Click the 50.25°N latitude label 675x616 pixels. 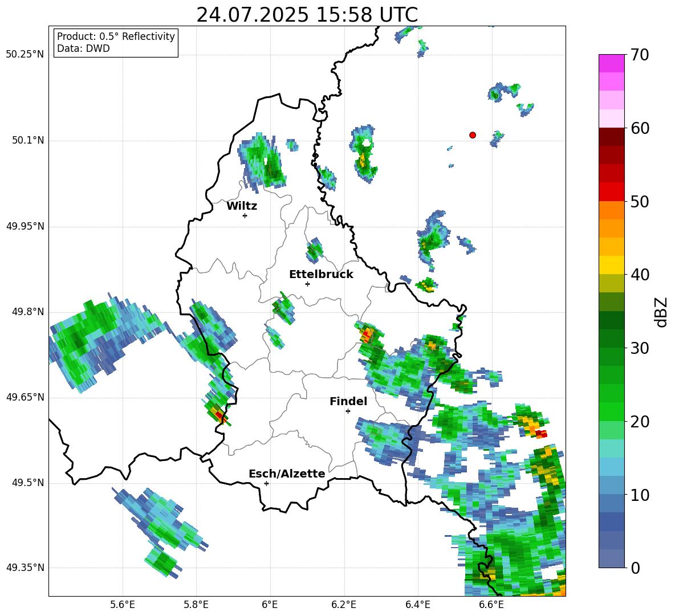(25, 55)
